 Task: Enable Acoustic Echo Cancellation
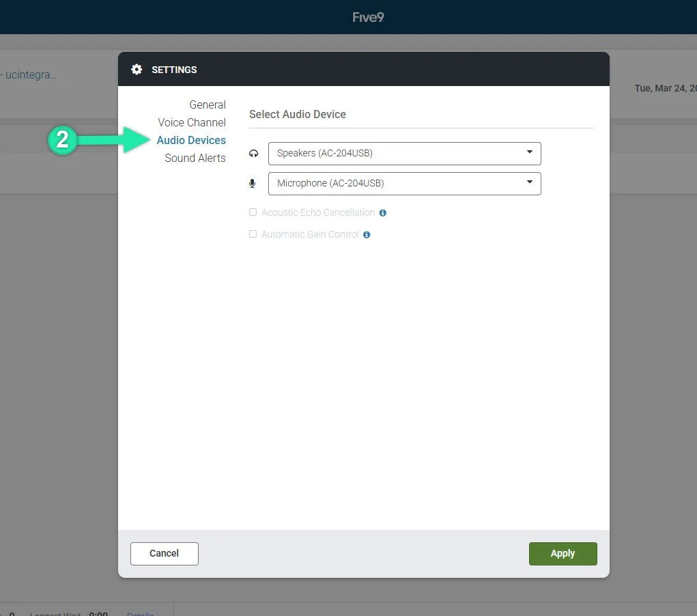coord(253,212)
